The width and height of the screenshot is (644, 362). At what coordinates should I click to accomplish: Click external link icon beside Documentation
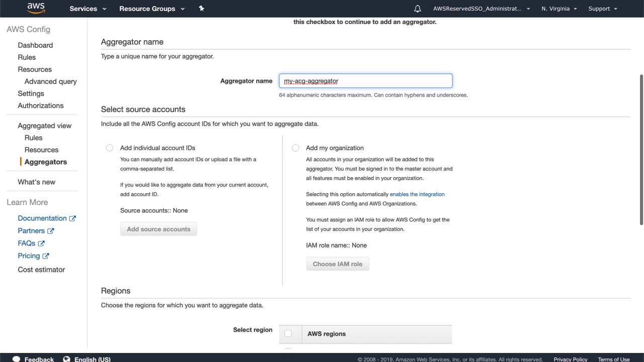[72, 218]
